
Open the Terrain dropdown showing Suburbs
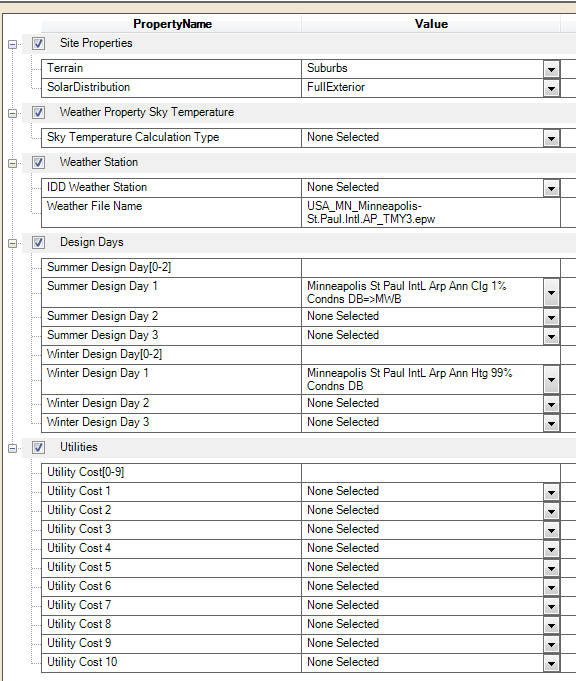551,69
